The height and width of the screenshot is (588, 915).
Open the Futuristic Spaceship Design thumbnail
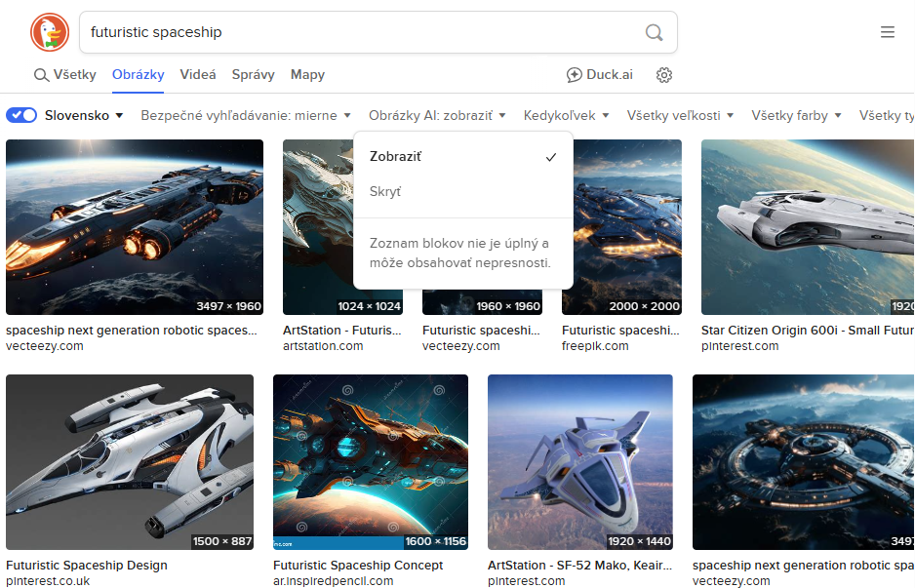tap(130, 462)
